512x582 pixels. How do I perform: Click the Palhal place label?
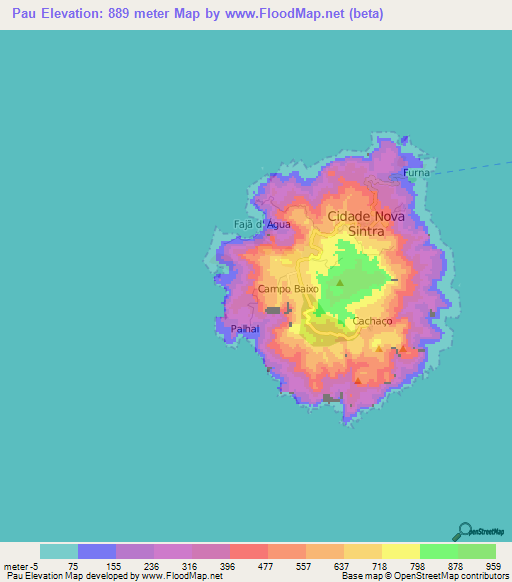pos(245,329)
